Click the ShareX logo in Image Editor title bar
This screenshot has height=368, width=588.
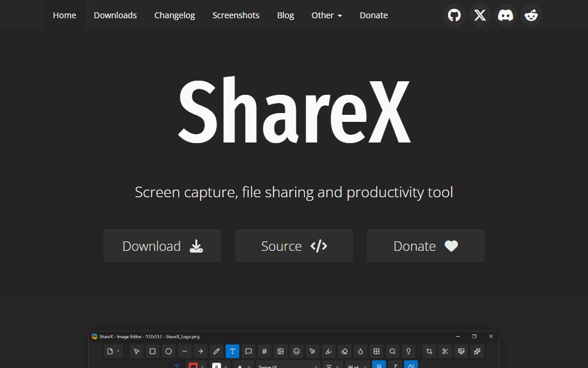pos(95,336)
